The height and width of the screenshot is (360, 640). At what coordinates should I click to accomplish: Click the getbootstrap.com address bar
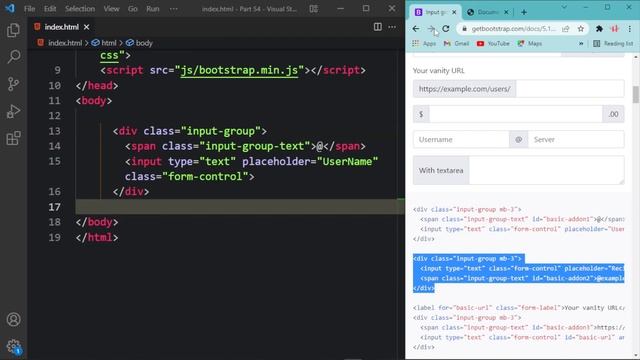coord(514,29)
